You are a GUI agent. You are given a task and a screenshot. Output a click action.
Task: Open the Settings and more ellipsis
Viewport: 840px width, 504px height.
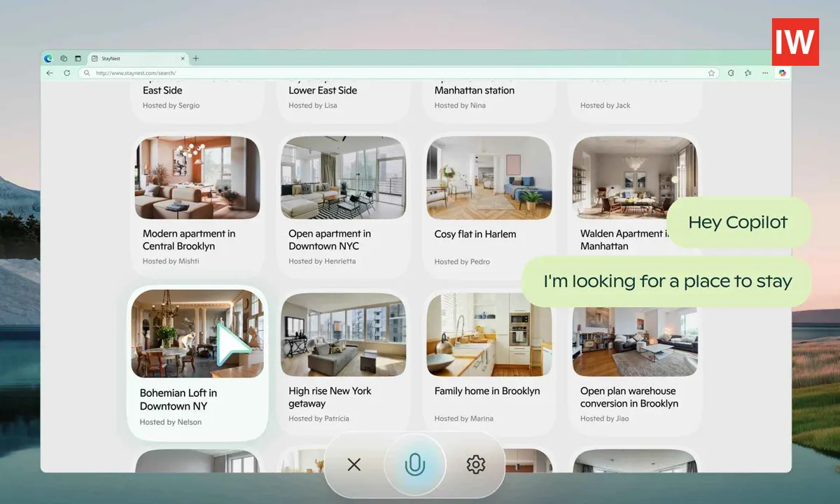[x=765, y=73]
